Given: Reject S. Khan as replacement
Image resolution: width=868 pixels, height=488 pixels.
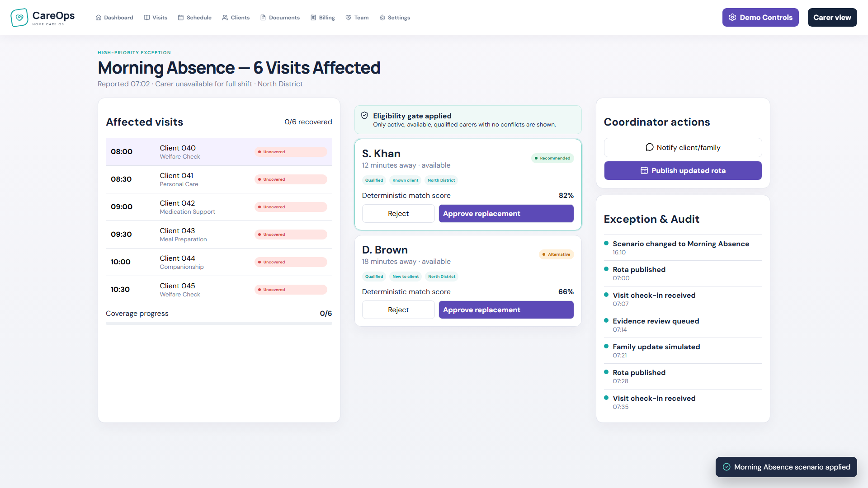Looking at the screenshot, I should 398,214.
